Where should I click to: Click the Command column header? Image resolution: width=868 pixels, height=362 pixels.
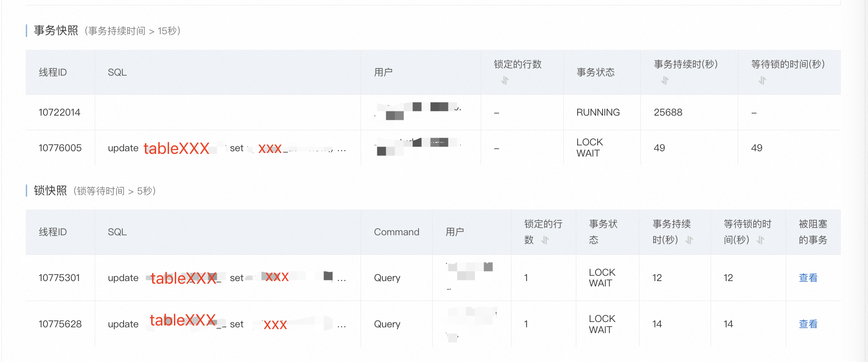pos(397,232)
